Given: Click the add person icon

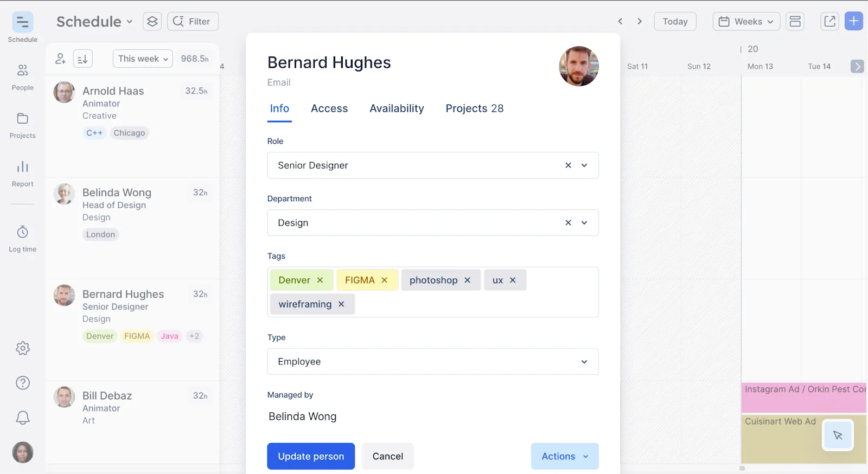Looking at the screenshot, I should (61, 59).
